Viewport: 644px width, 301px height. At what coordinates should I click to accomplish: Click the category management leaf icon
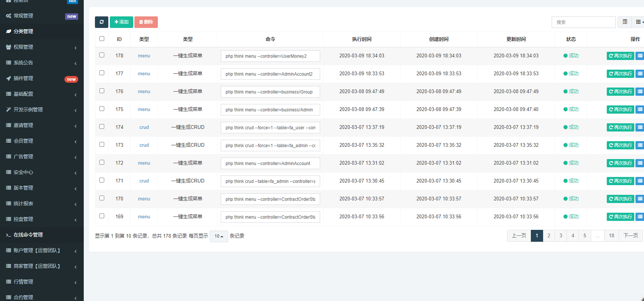click(x=9, y=31)
